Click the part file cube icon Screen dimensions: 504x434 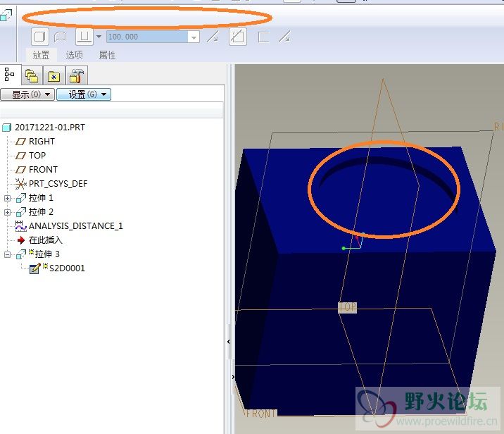click(x=7, y=128)
